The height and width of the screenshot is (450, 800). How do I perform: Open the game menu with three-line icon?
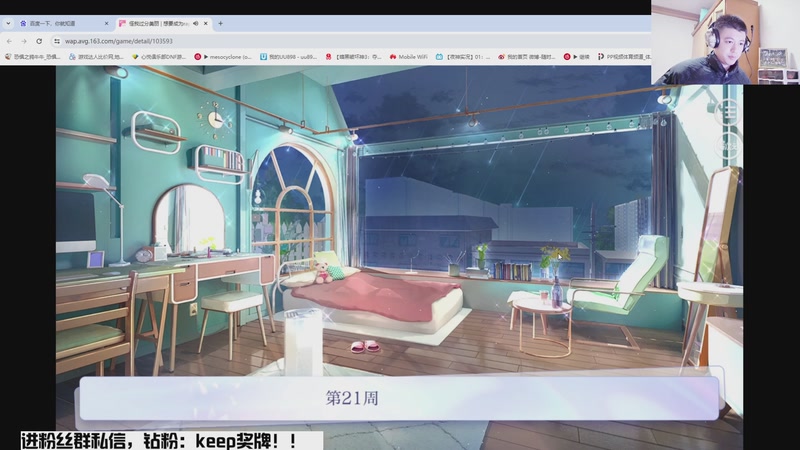click(729, 112)
